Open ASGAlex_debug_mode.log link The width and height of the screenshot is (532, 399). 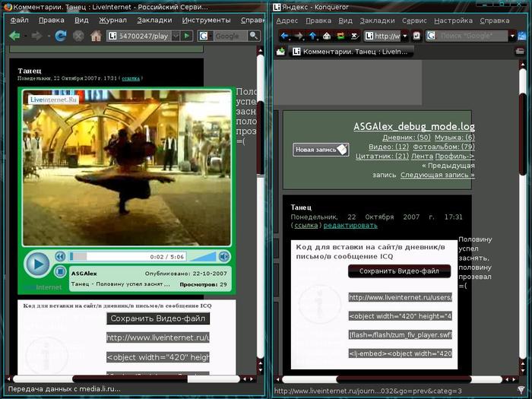[414, 126]
